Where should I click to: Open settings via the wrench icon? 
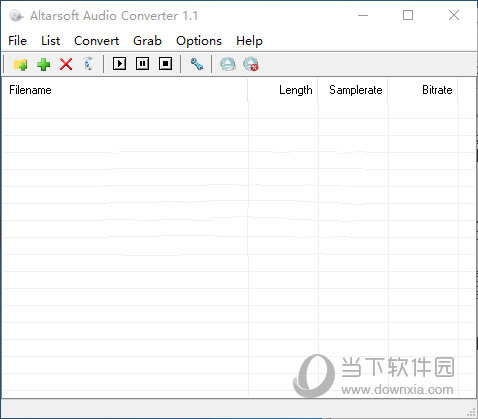(x=197, y=64)
